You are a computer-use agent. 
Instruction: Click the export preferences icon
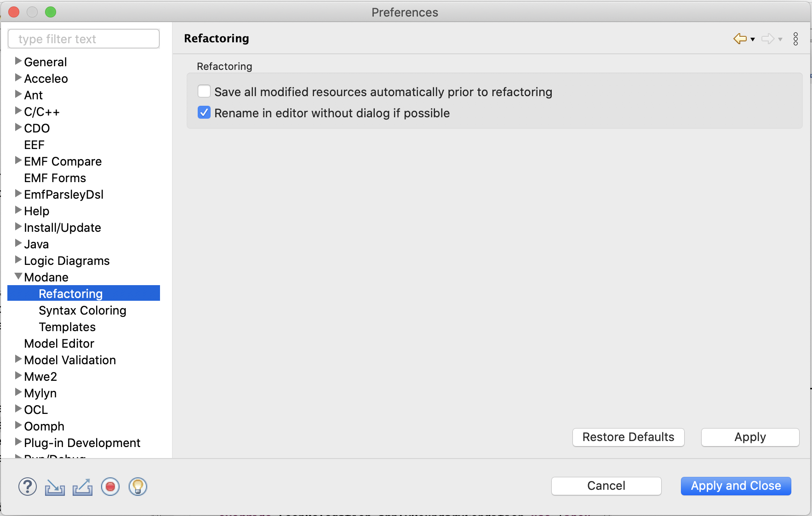point(82,487)
